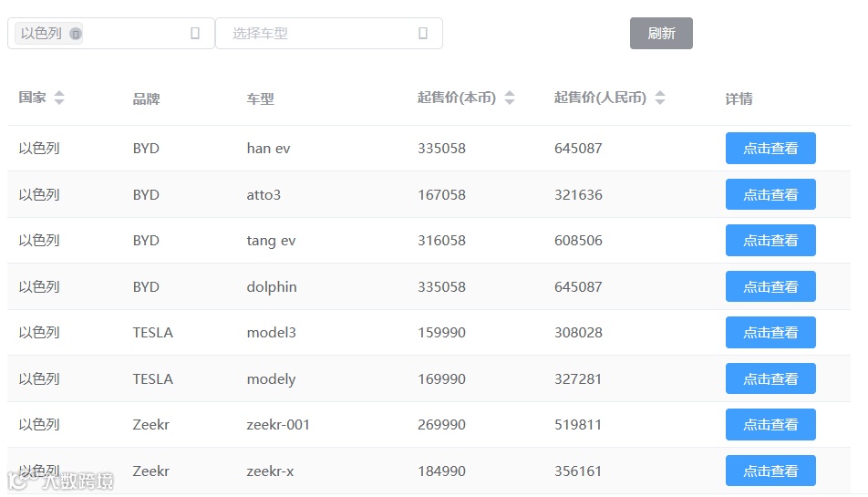The height and width of the screenshot is (497, 868).
Task: Sort the table by 国家 column
Action: (x=59, y=98)
